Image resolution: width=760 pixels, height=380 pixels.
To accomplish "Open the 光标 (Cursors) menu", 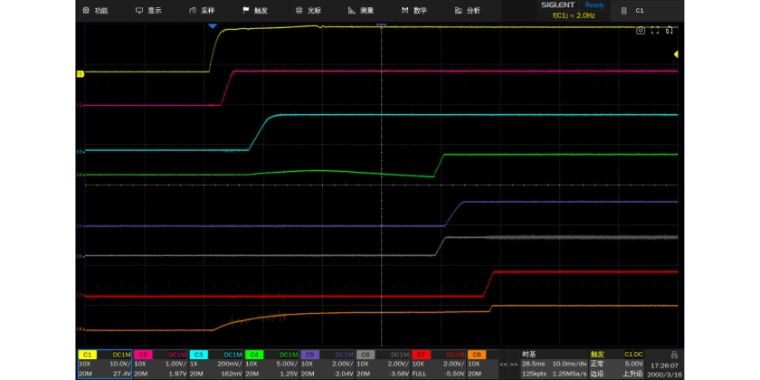I will click(x=308, y=11).
